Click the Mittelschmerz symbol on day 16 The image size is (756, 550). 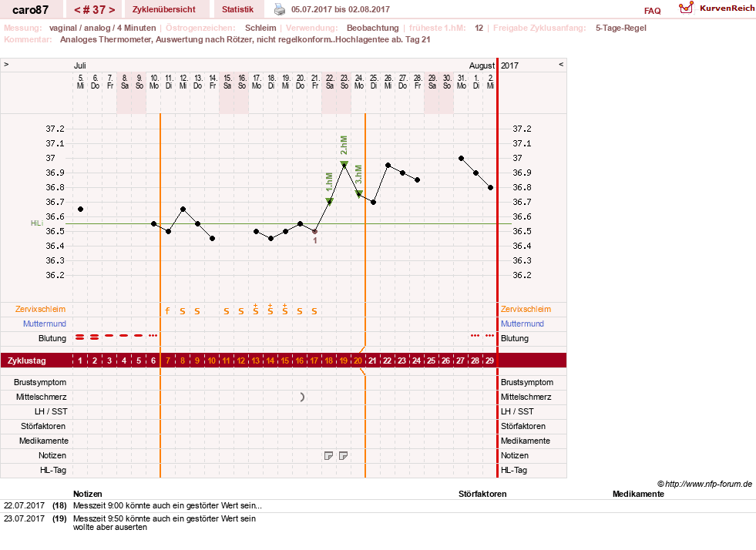click(x=302, y=397)
